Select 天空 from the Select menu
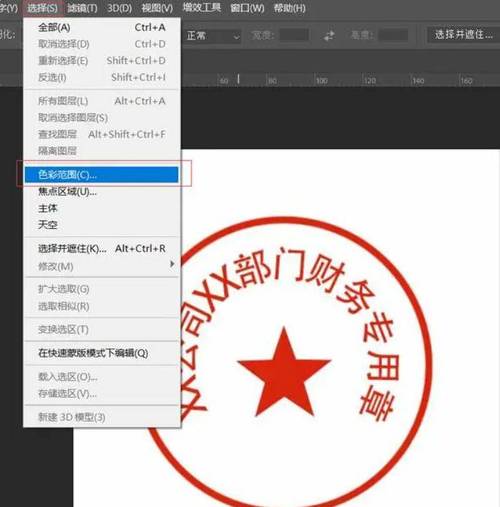The width and height of the screenshot is (500, 507). (102, 225)
